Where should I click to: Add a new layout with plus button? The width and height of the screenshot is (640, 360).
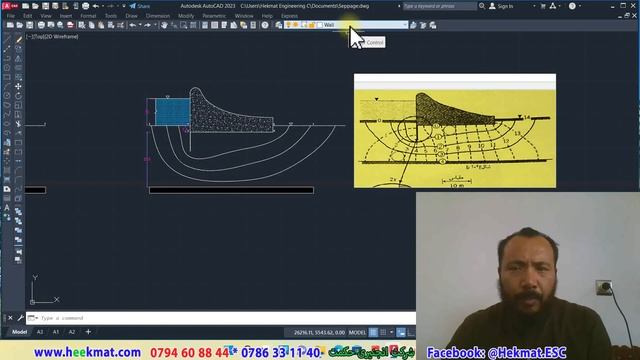pos(88,332)
